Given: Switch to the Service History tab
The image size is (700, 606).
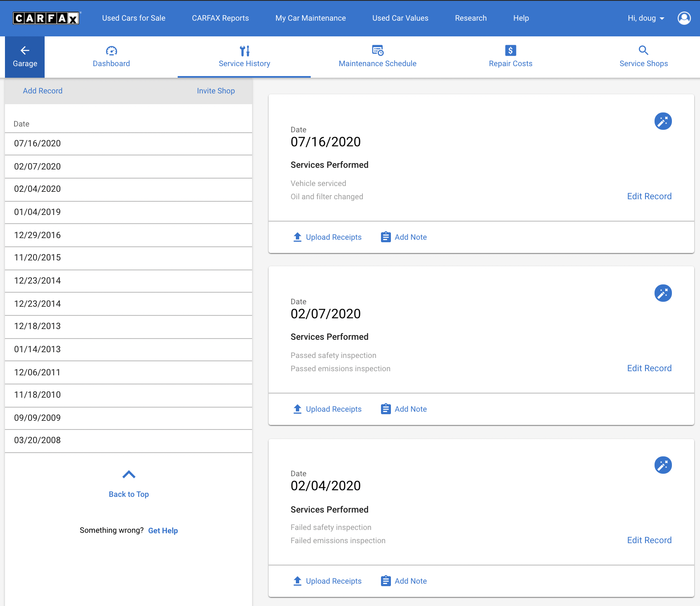Looking at the screenshot, I should [244, 57].
